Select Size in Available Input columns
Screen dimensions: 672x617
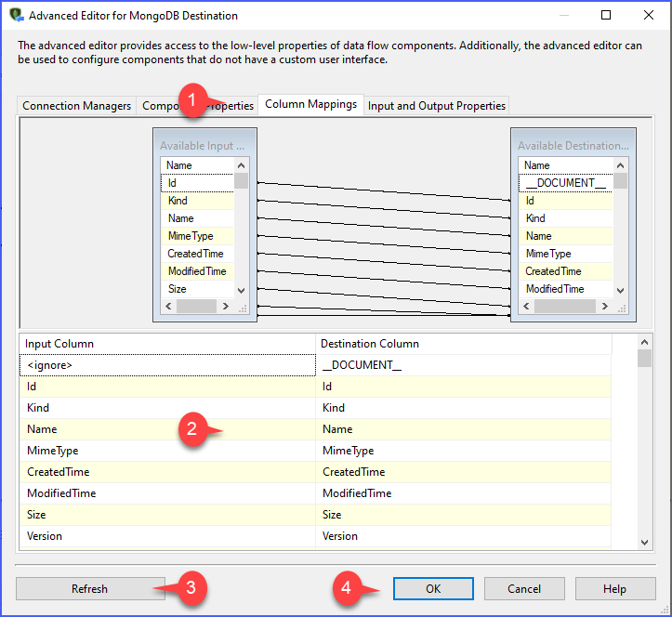[x=198, y=288]
